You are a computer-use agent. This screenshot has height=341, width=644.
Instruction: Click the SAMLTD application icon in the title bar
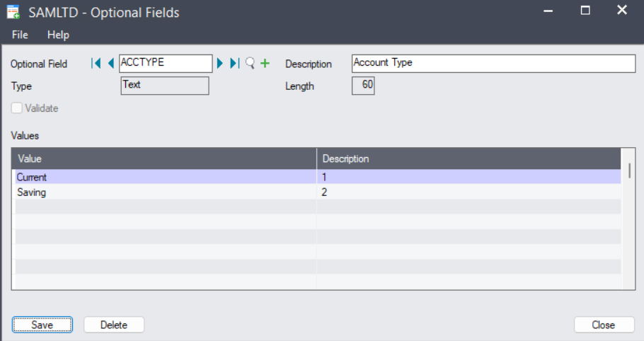coord(13,12)
